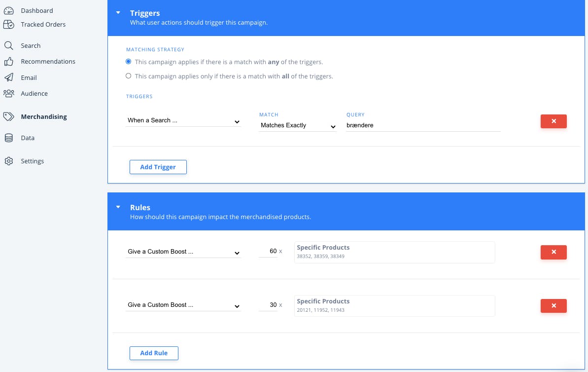This screenshot has height=372, width=588.
Task: Click the query field containing brændere
Action: pos(423,125)
